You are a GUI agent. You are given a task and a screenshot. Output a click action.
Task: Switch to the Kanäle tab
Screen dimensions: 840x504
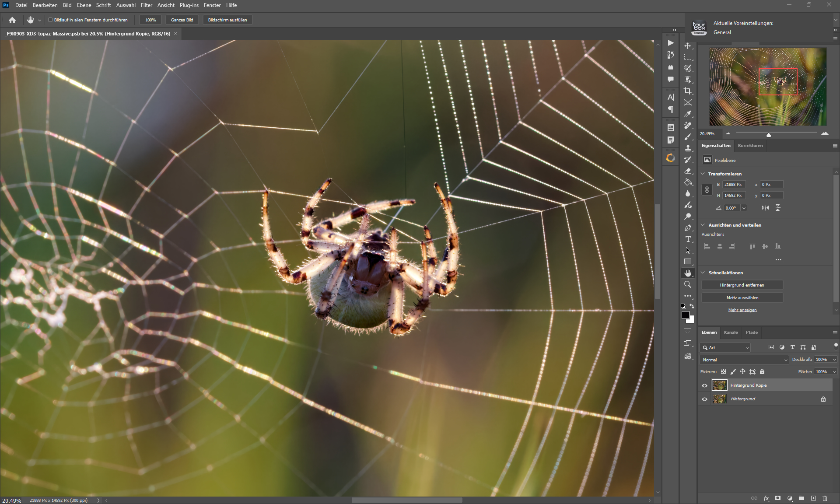[731, 332]
